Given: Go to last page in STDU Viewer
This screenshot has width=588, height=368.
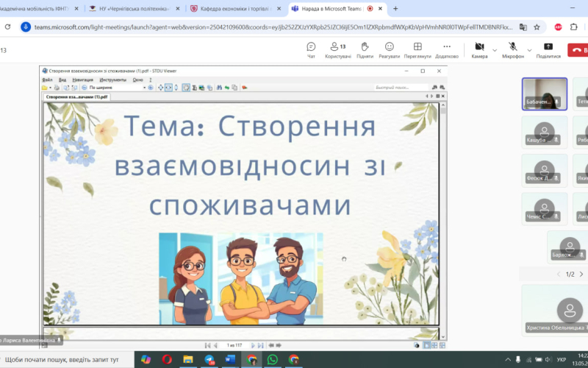Looking at the screenshot, I should point(261,345).
